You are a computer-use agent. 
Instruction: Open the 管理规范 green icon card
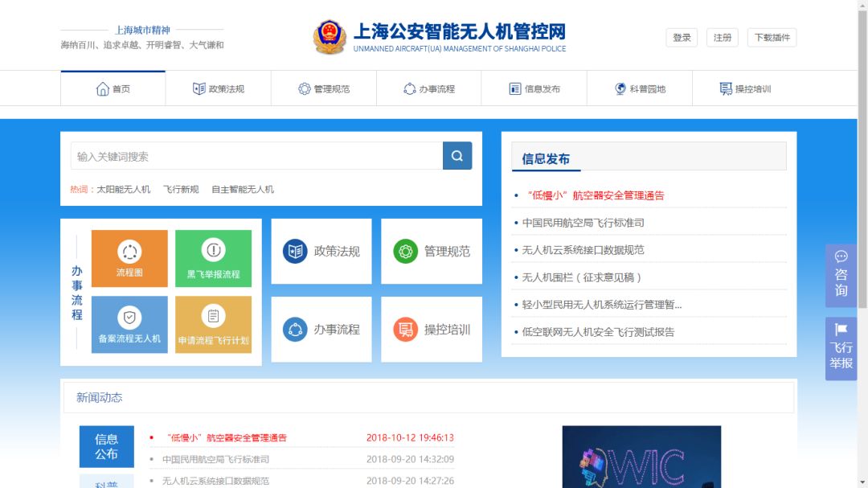[432, 252]
